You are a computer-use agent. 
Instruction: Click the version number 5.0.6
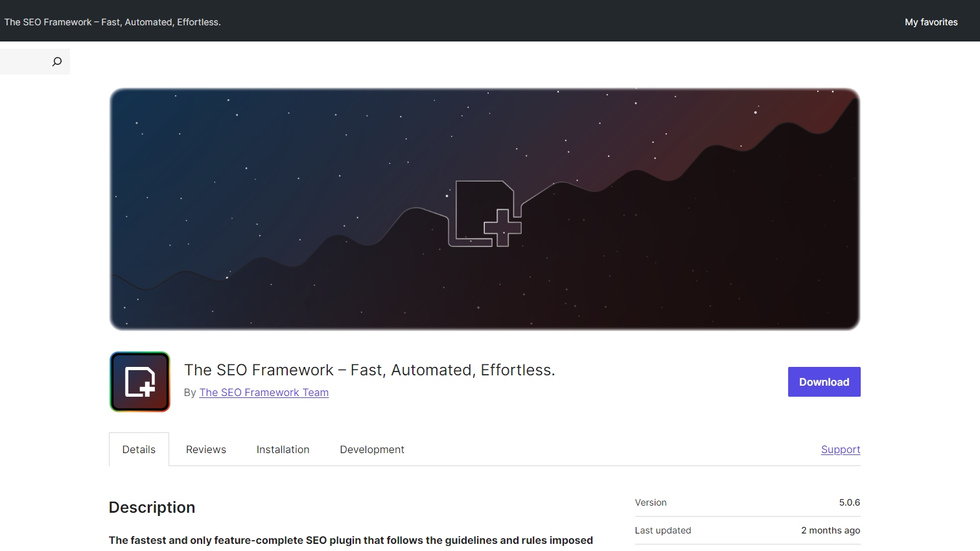(849, 503)
